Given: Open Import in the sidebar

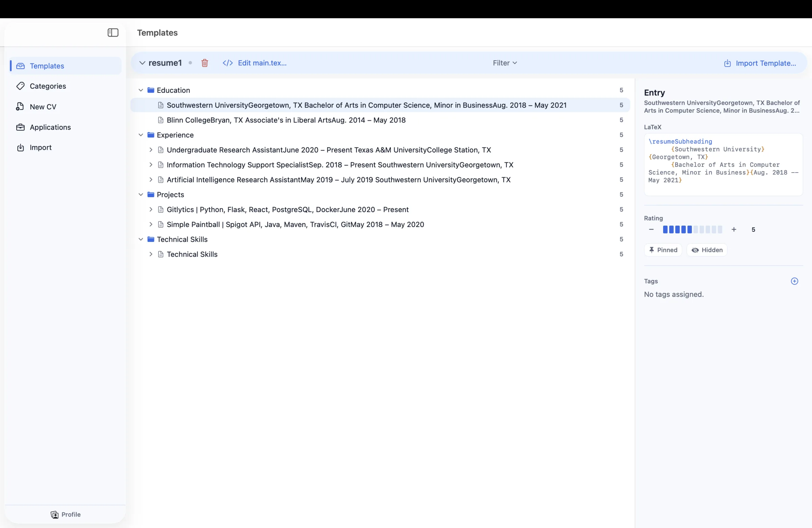Looking at the screenshot, I should pyautogui.click(x=66, y=147).
